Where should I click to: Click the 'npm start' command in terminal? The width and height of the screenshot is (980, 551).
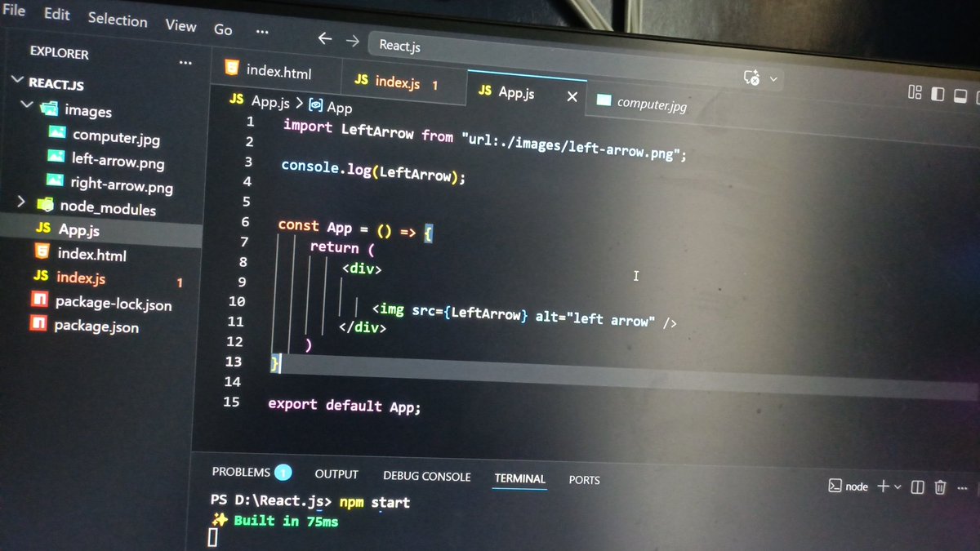(x=374, y=502)
